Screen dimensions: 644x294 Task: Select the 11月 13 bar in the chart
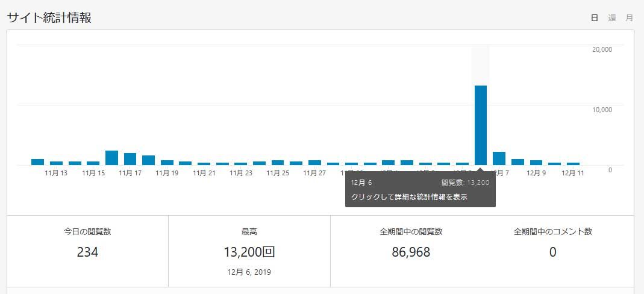pos(56,163)
